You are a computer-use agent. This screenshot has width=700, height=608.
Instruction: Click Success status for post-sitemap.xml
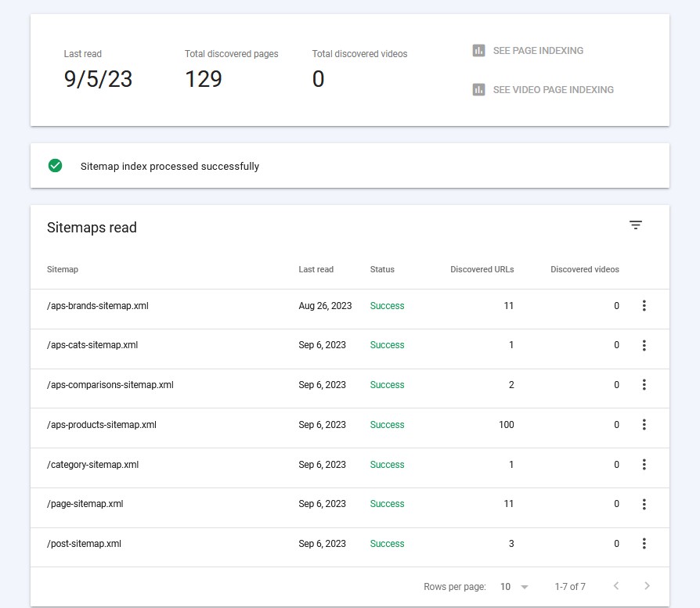click(x=387, y=544)
